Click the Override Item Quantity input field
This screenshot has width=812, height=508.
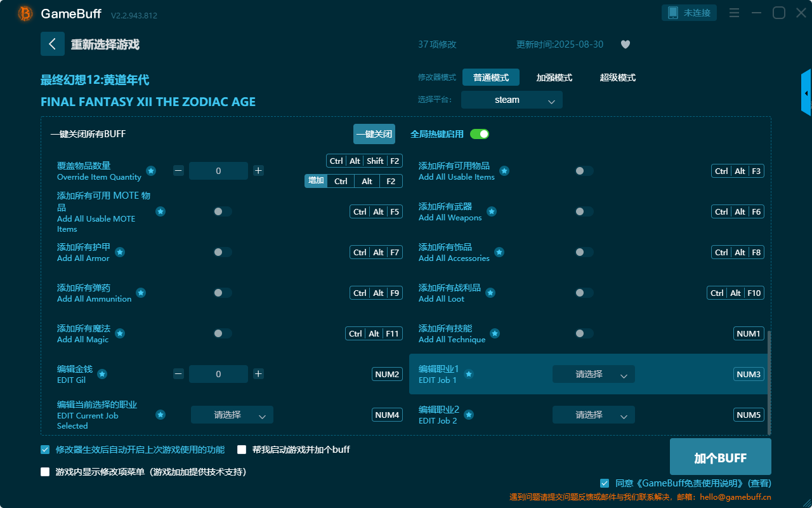pos(218,171)
